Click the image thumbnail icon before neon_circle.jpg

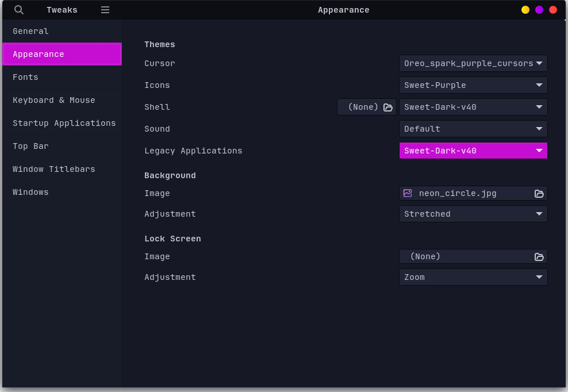[x=409, y=193]
